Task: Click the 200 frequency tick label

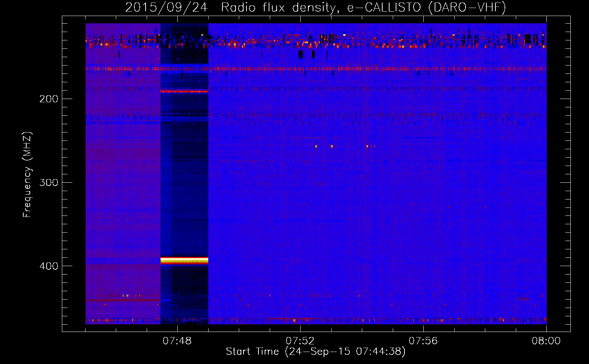Action: pos(49,99)
